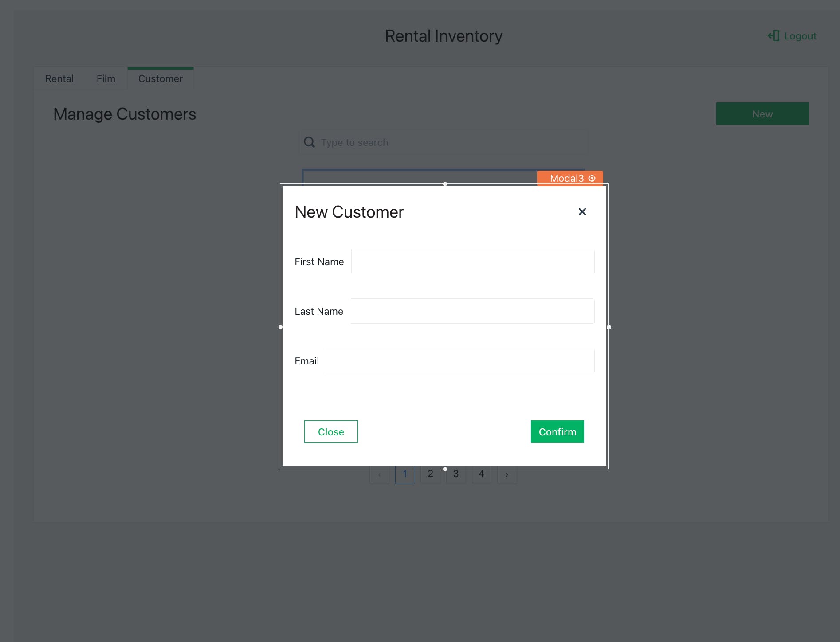Select the Modal3 widget name label
The image size is (840, 642).
[566, 178]
